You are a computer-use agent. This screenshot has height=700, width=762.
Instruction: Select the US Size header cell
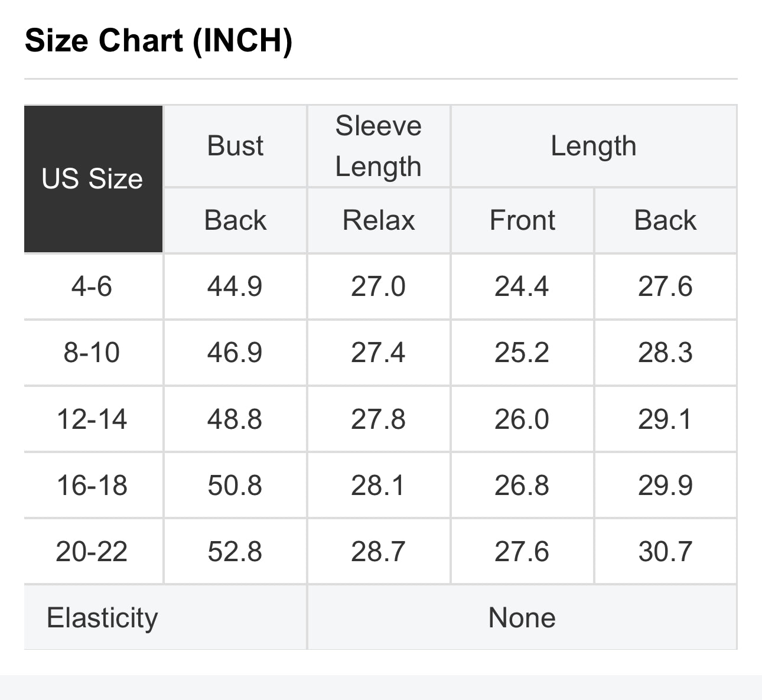tap(93, 179)
